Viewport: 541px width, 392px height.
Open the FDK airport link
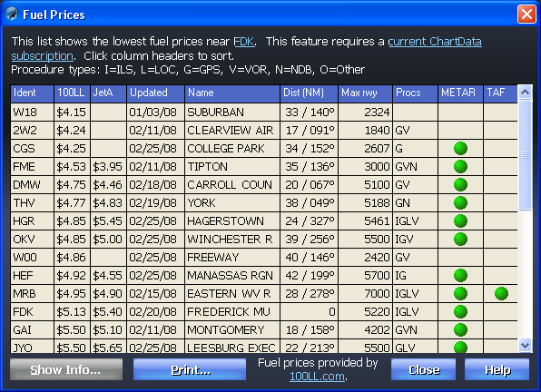click(x=243, y=42)
